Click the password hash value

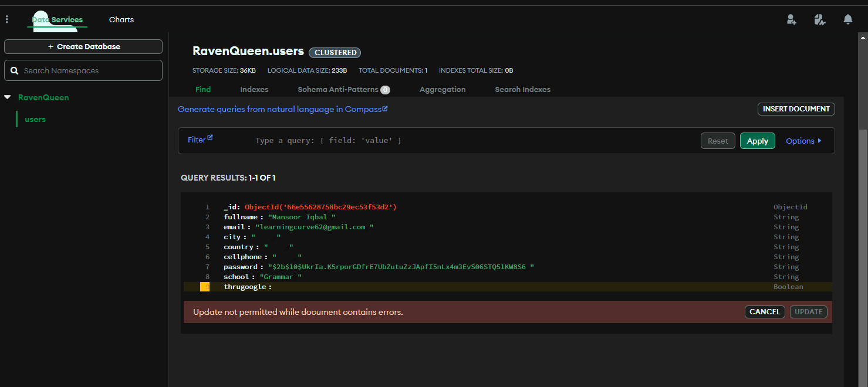click(x=401, y=267)
